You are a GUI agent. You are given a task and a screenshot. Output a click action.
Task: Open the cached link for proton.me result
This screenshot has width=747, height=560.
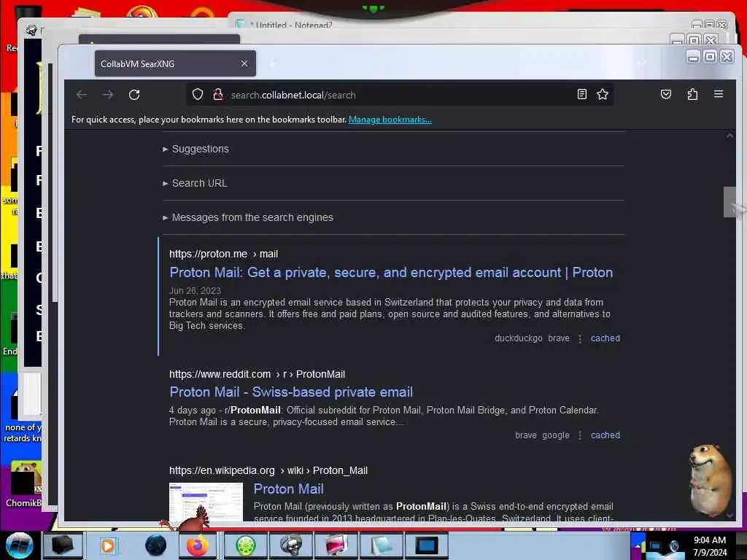tap(605, 338)
